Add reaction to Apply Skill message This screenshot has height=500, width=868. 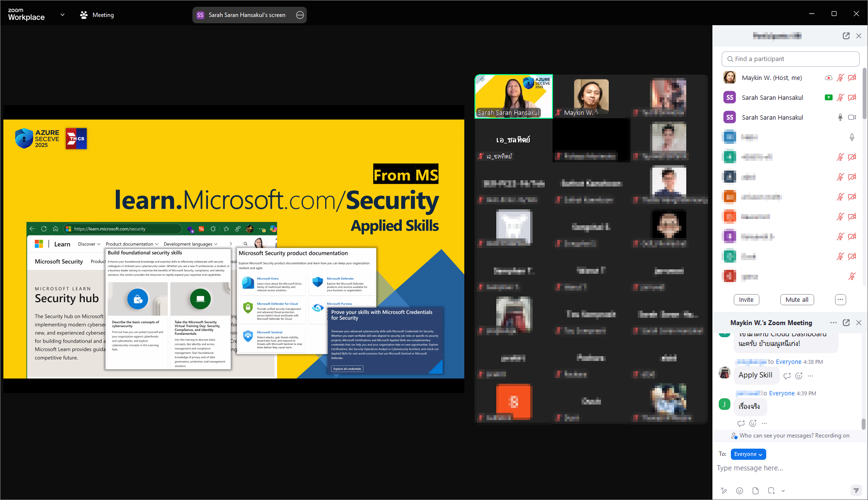coord(799,375)
